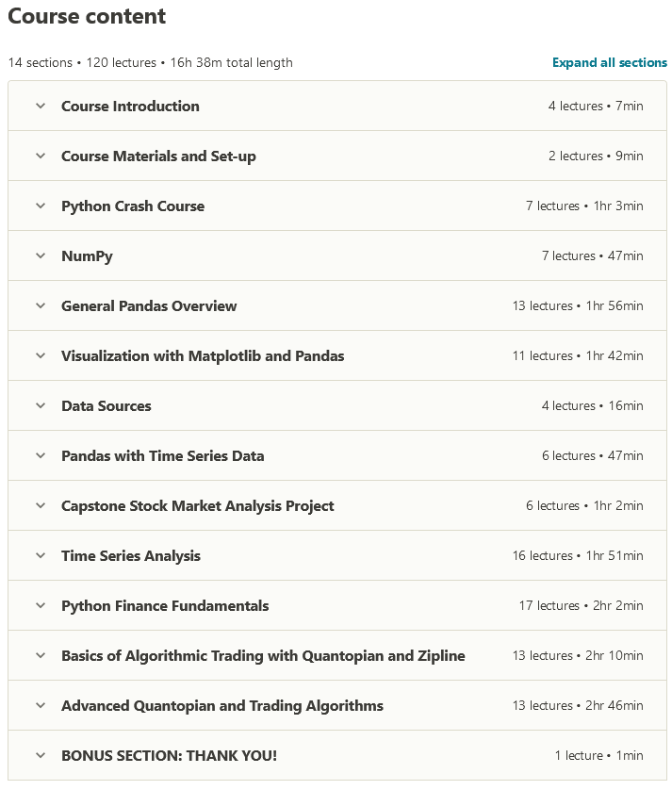Click the chevron beside BONUS SECTION: THANK YOU!
672x790 pixels.
(x=41, y=756)
